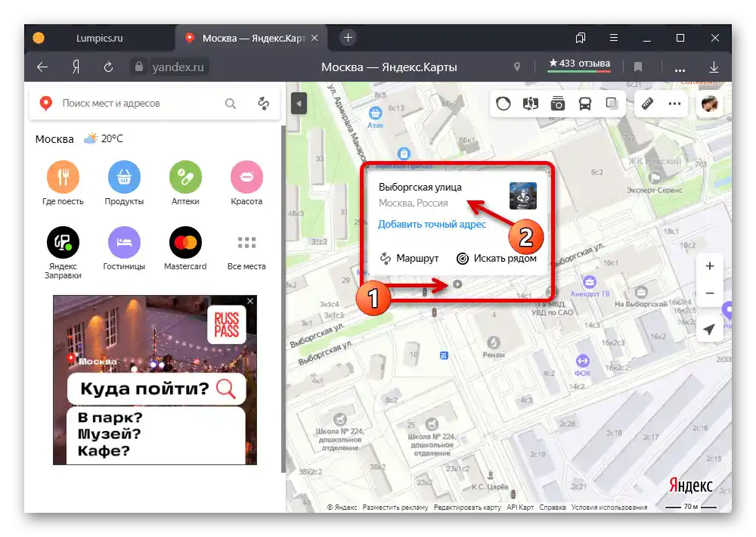Click the Эксперт-Сервис map marker

click(x=655, y=178)
